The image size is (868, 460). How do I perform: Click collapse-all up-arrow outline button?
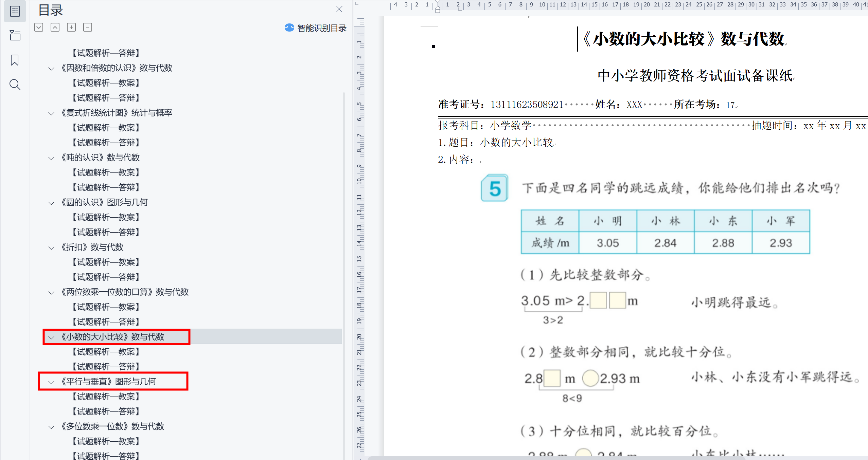(x=55, y=27)
